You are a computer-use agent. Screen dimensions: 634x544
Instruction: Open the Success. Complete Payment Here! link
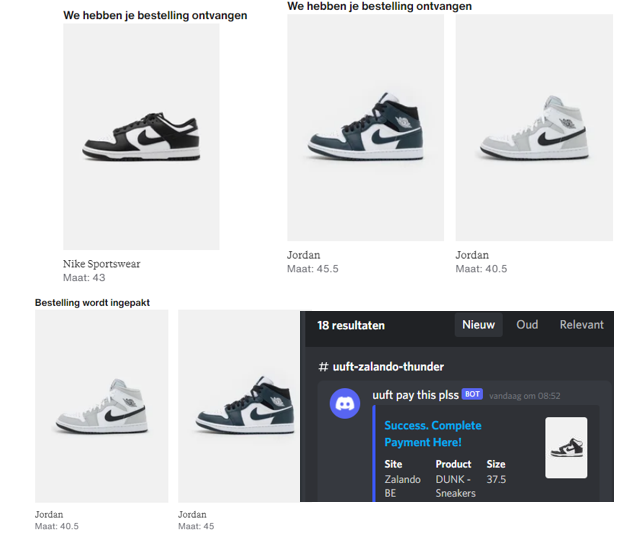coord(433,434)
